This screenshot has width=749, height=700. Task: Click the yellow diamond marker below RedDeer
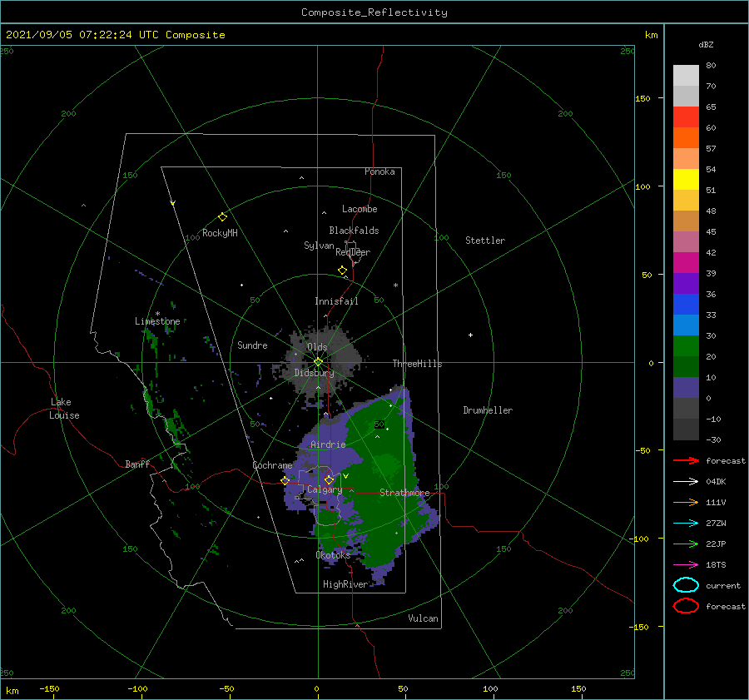point(343,271)
